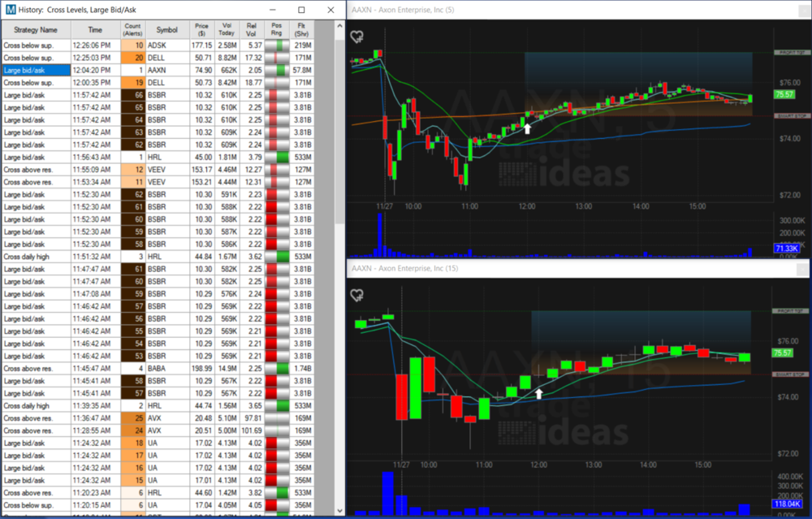Click the 71.33K volume label on 5-minute chart
The width and height of the screenshot is (812, 519).
point(787,249)
